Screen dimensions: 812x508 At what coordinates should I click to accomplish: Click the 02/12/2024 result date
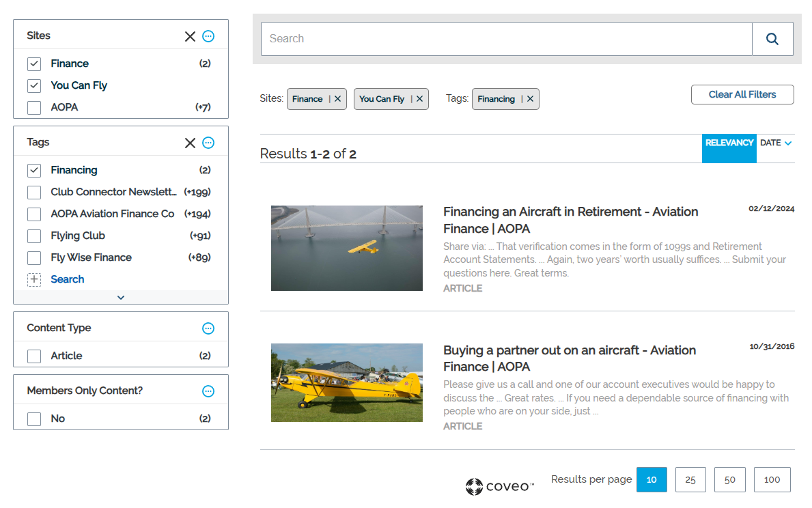(x=771, y=209)
